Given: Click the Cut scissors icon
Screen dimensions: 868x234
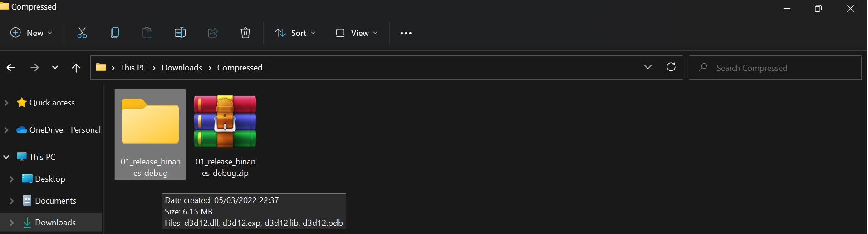Looking at the screenshot, I should (82, 33).
